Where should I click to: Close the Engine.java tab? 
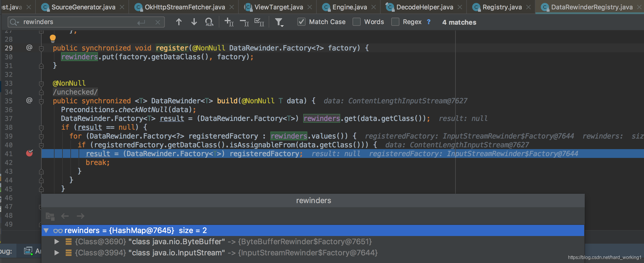[x=374, y=7]
